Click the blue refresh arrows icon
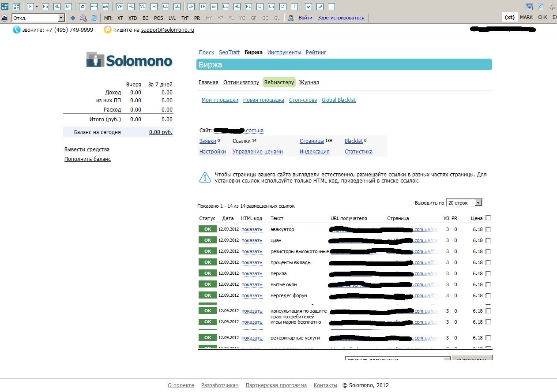 94,18
